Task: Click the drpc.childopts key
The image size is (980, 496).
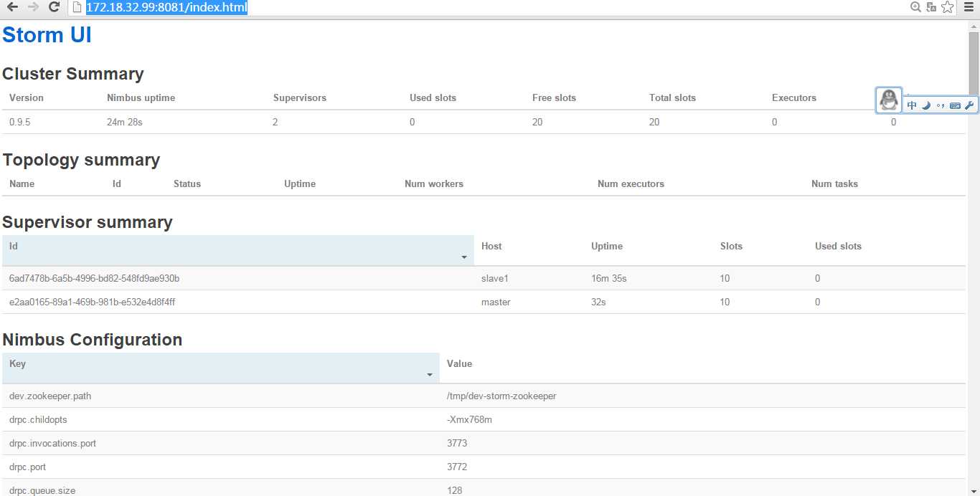Action: (x=38, y=419)
